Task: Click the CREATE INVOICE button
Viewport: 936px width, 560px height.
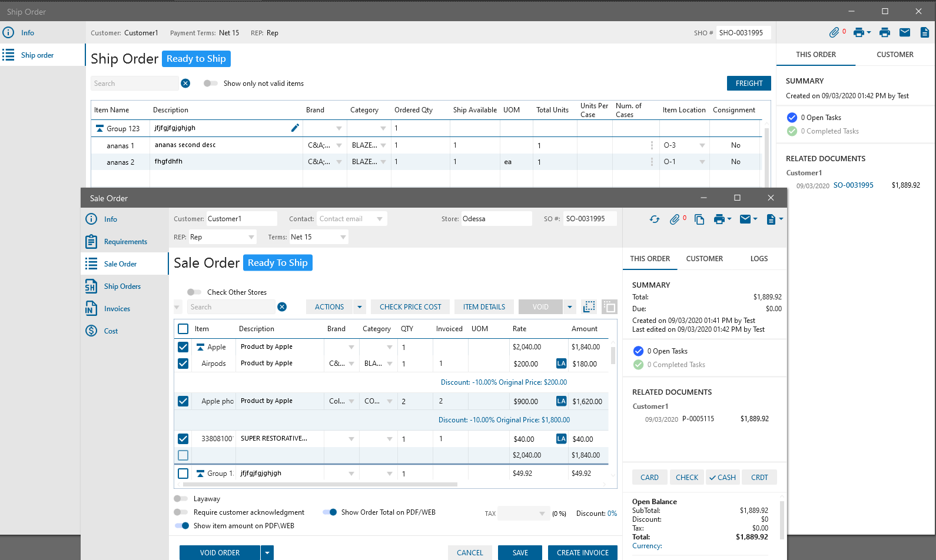Action: tap(583, 553)
